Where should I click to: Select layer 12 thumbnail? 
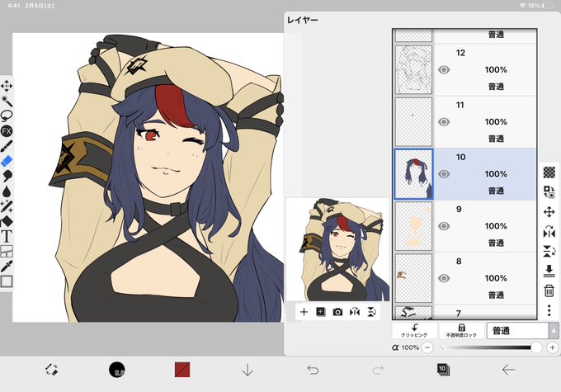coord(413,70)
